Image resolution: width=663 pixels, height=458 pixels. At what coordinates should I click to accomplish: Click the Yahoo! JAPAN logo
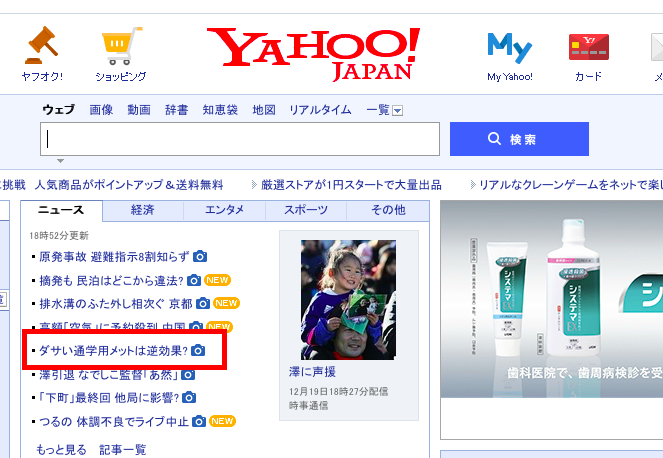[x=313, y=54]
